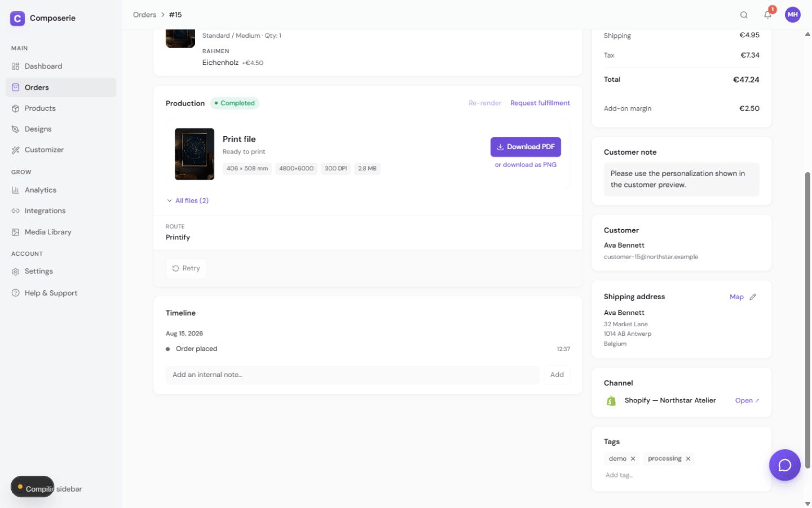Open Settings page
The width and height of the screenshot is (812, 508).
click(x=61, y=271)
